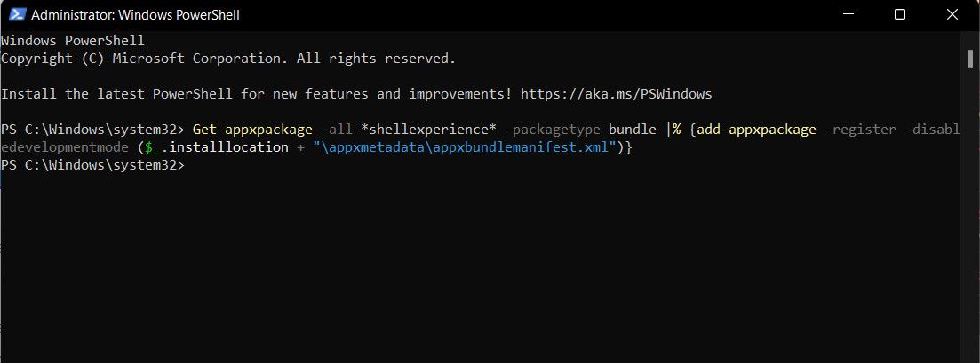Click the *shellexperience* argument
The width and height of the screenshot is (980, 363).
[428, 130]
